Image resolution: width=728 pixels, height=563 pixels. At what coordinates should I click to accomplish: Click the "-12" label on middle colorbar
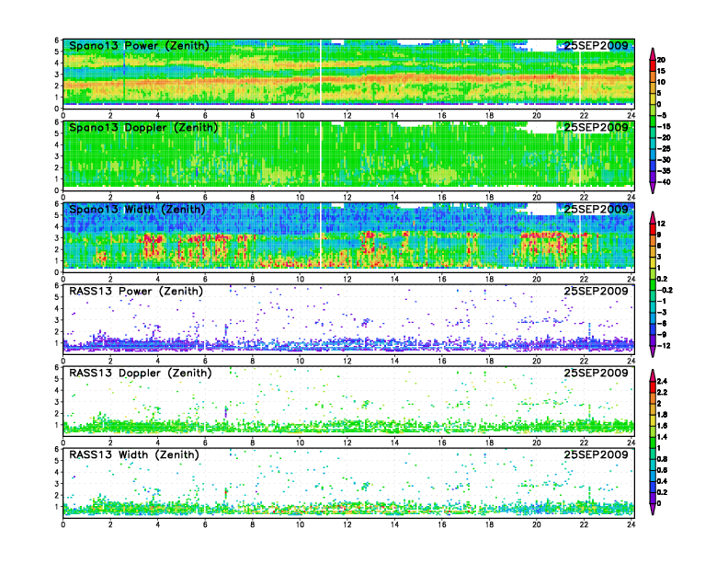pos(664,346)
